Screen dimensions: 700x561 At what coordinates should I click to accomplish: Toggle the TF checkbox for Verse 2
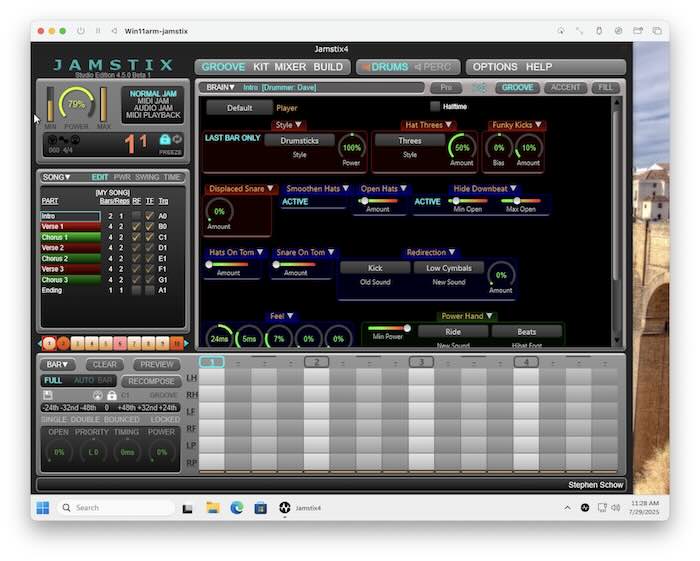150,248
